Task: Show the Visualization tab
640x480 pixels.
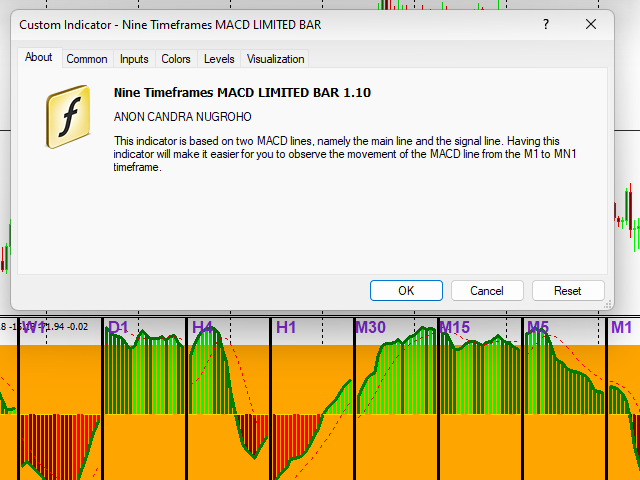Action: tap(275, 59)
